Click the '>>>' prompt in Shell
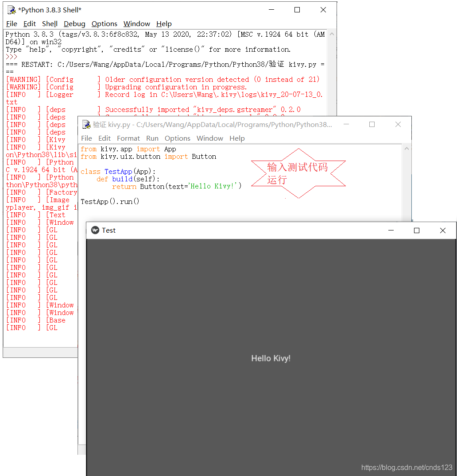457x476 pixels. (x=11, y=57)
